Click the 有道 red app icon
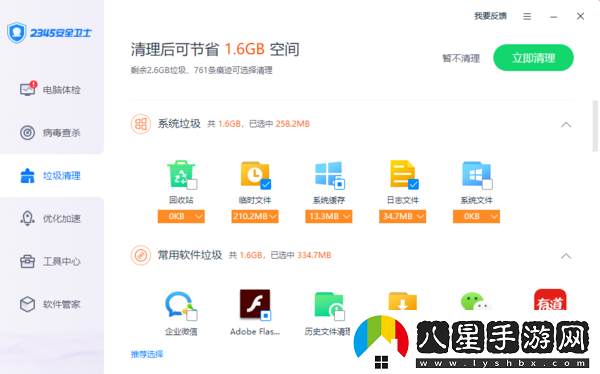Viewport: 600px width, 374px height. [x=550, y=300]
